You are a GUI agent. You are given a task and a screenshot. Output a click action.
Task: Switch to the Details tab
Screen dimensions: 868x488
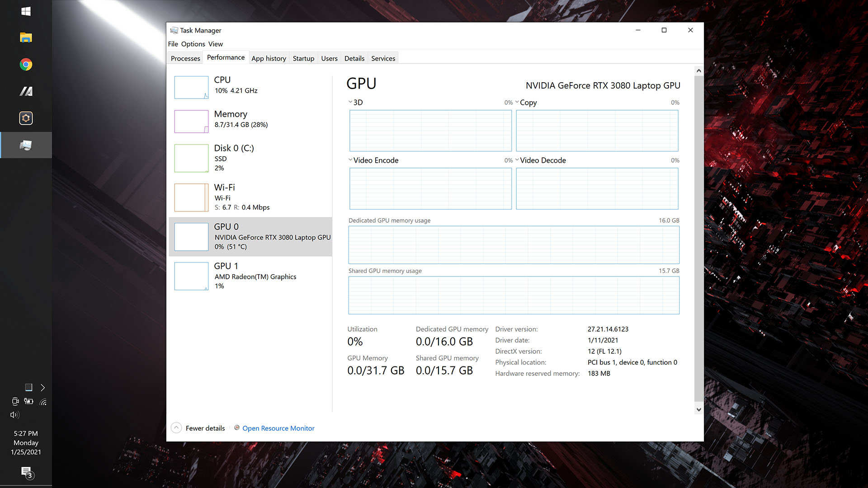[354, 58]
